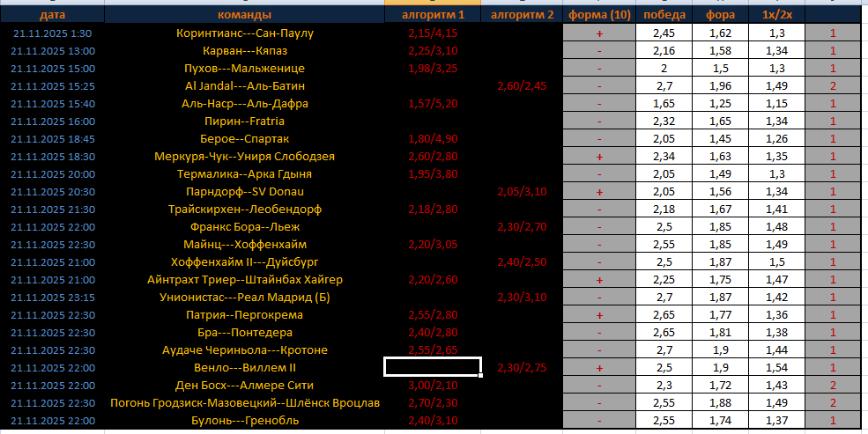Image resolution: width=868 pixels, height=434 pixels.
Task: Click the "дата" column header
Action: (x=52, y=15)
